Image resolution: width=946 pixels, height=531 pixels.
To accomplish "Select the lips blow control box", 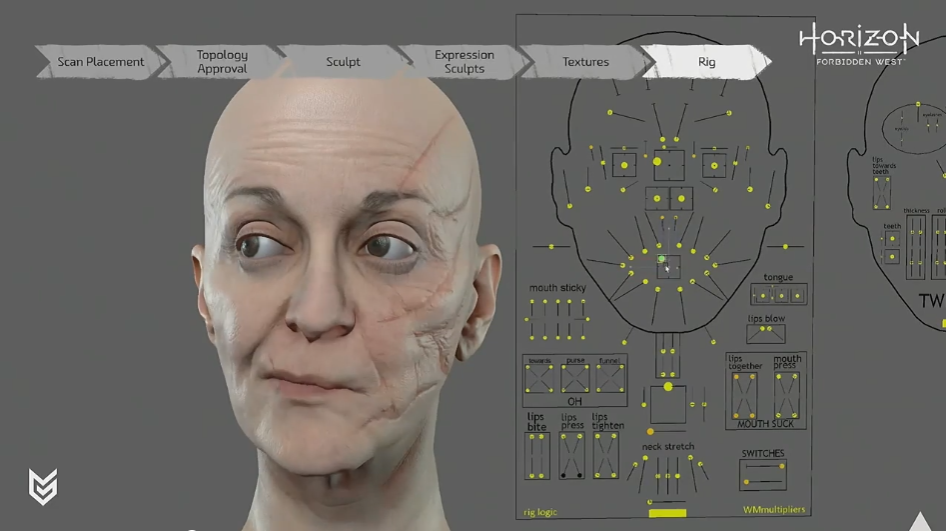I will pos(766,334).
